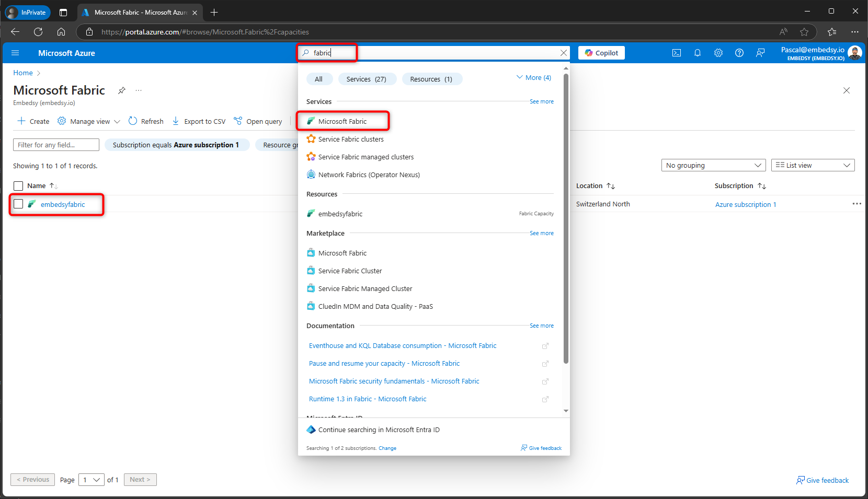Switch to the Services (27) tab
The width and height of the screenshot is (868, 499).
tap(367, 79)
